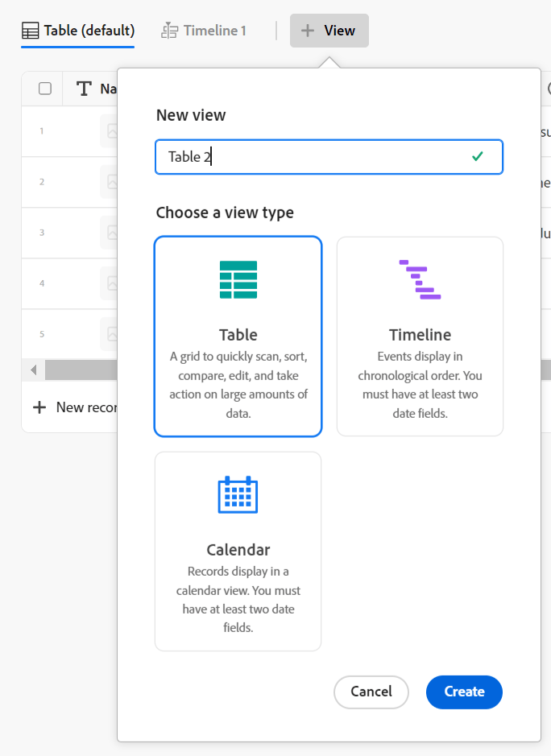Viewport: 551px width, 756px height.
Task: Open the Timeline 1 tab
Action: coord(205,31)
